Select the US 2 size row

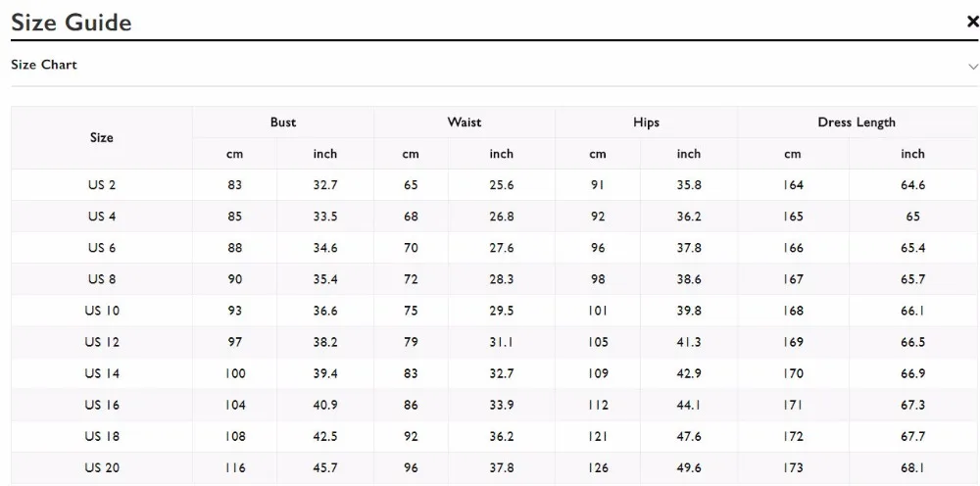(x=494, y=185)
